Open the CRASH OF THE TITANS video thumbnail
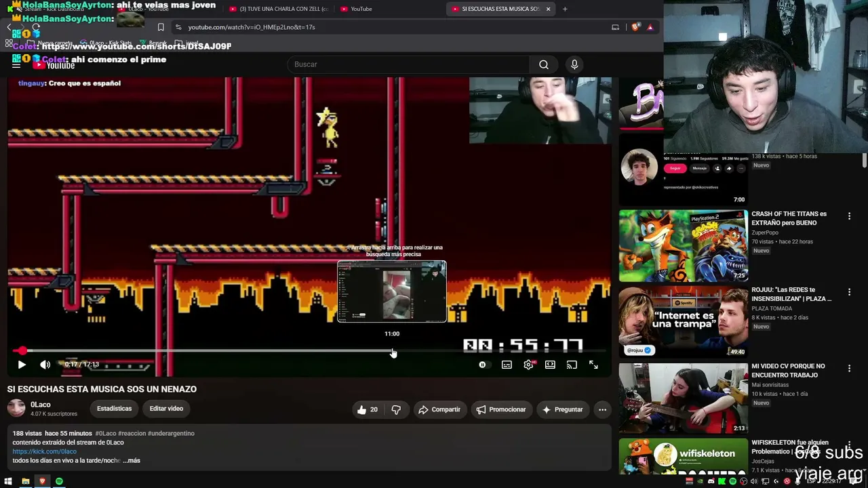This screenshot has height=488, width=868. tap(683, 245)
